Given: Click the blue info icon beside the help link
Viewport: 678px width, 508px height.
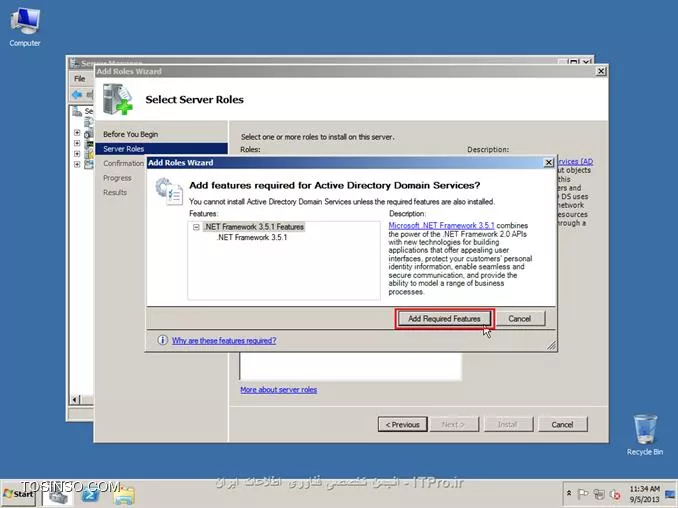Looking at the screenshot, I should point(162,340).
